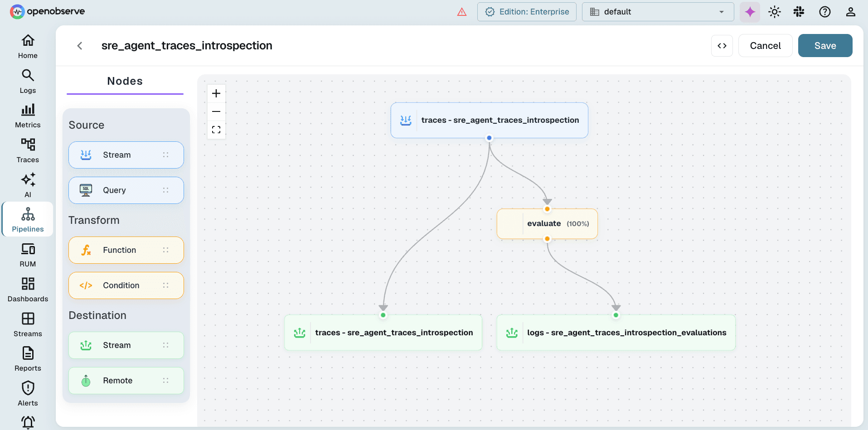
Task: Pick the Condition transform node
Action: pos(126,285)
